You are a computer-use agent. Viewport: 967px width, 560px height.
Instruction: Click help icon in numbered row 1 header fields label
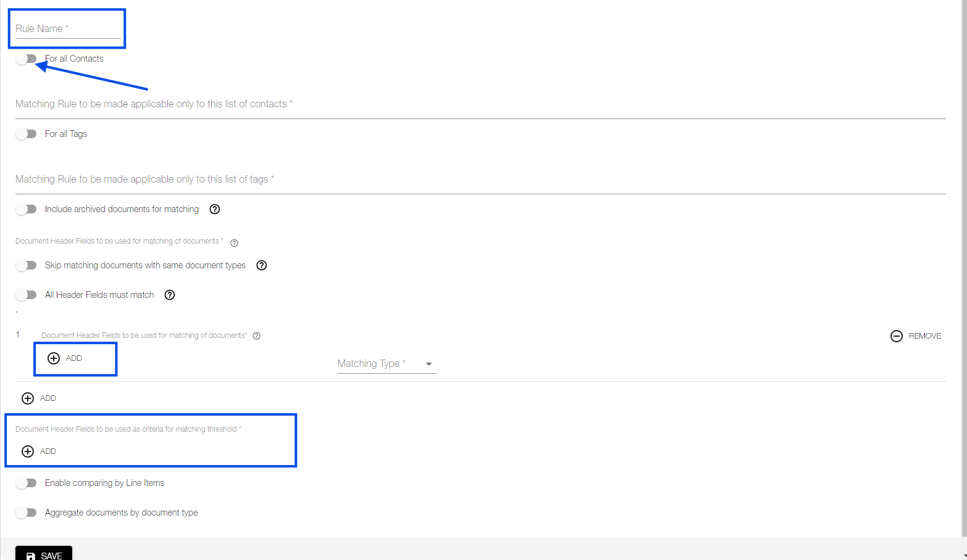click(257, 336)
